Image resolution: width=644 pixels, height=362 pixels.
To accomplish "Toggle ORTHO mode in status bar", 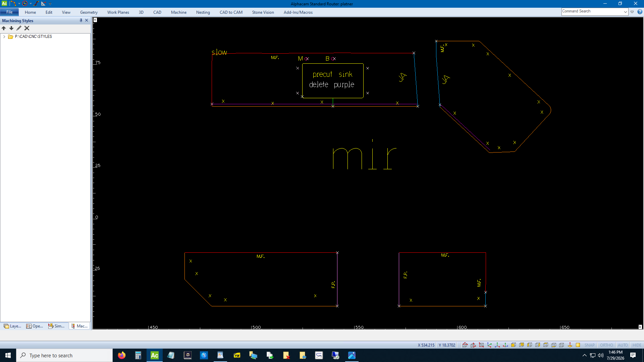I will 606,345.
